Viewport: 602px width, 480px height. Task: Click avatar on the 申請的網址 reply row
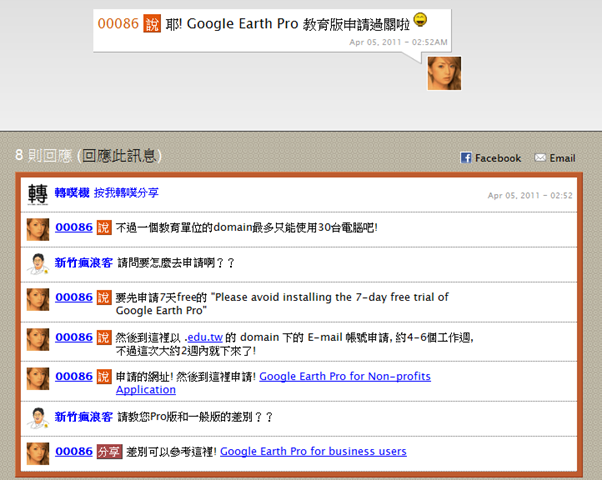tap(38, 378)
